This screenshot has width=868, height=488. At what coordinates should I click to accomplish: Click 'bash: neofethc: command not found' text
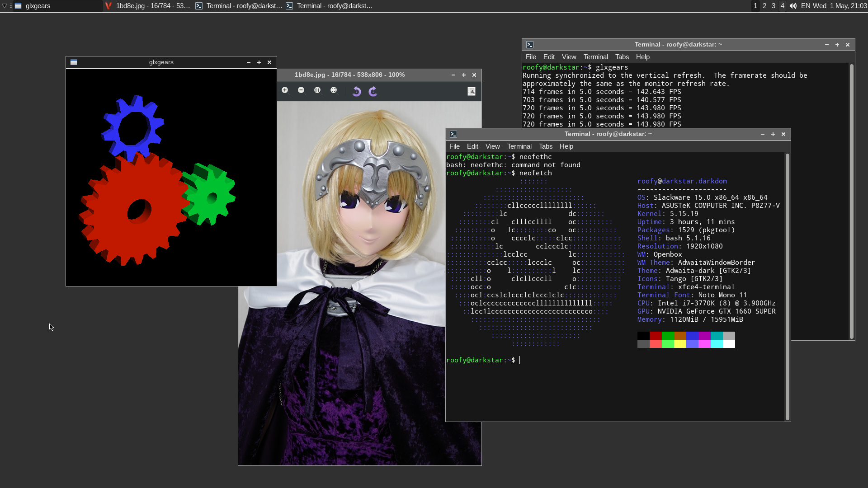[513, 165]
